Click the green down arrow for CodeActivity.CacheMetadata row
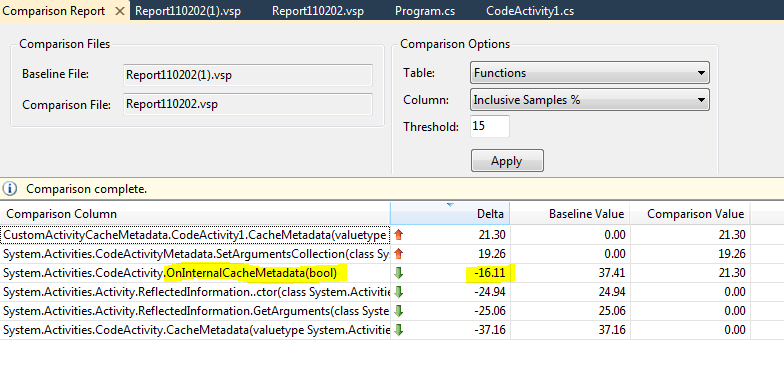This screenshot has width=784, height=366. (398, 330)
